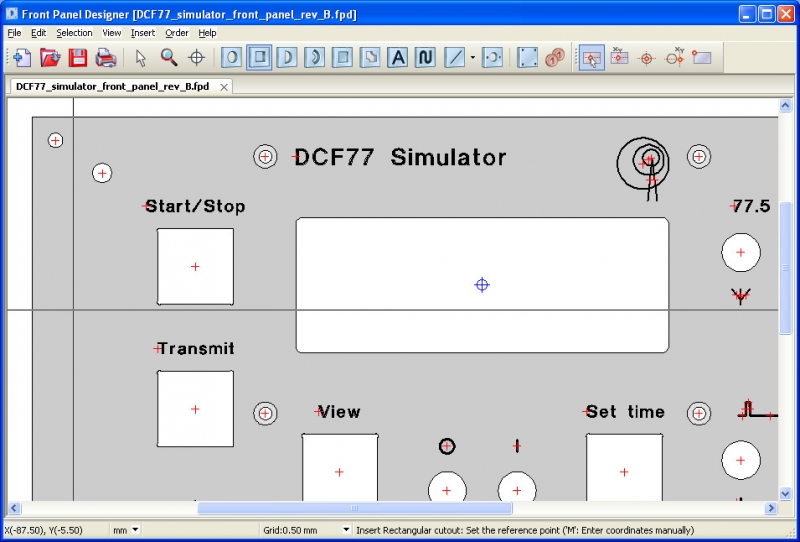This screenshot has height=542, width=800.
Task: Activate the magnifier zoom tool
Action: 168,57
